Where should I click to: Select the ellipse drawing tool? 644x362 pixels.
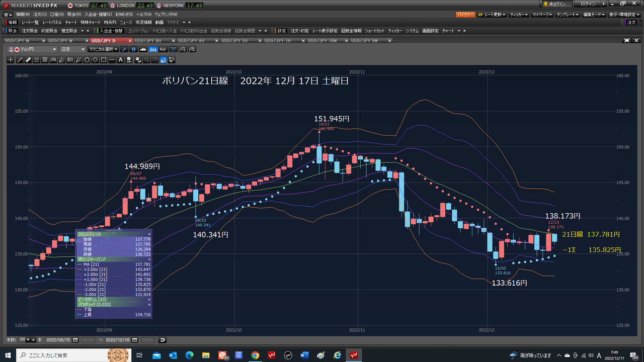[95, 60]
